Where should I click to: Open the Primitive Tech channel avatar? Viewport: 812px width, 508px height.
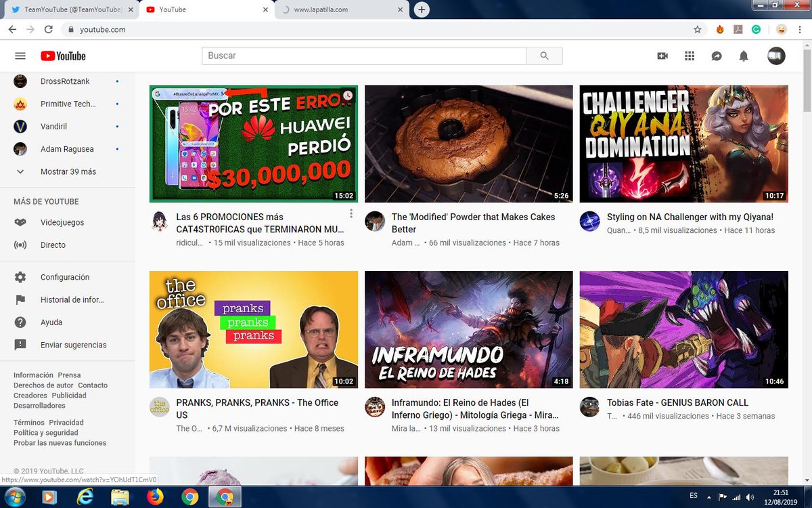pos(20,104)
